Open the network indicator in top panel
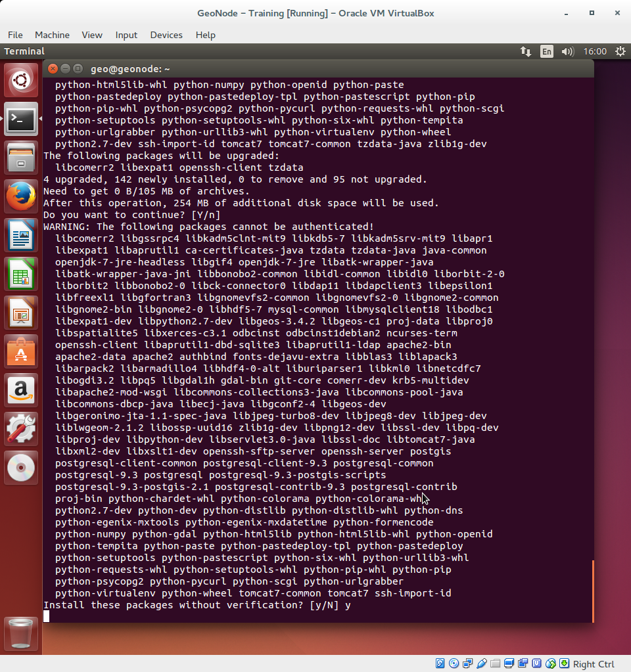This screenshot has width=631, height=672. click(x=525, y=51)
